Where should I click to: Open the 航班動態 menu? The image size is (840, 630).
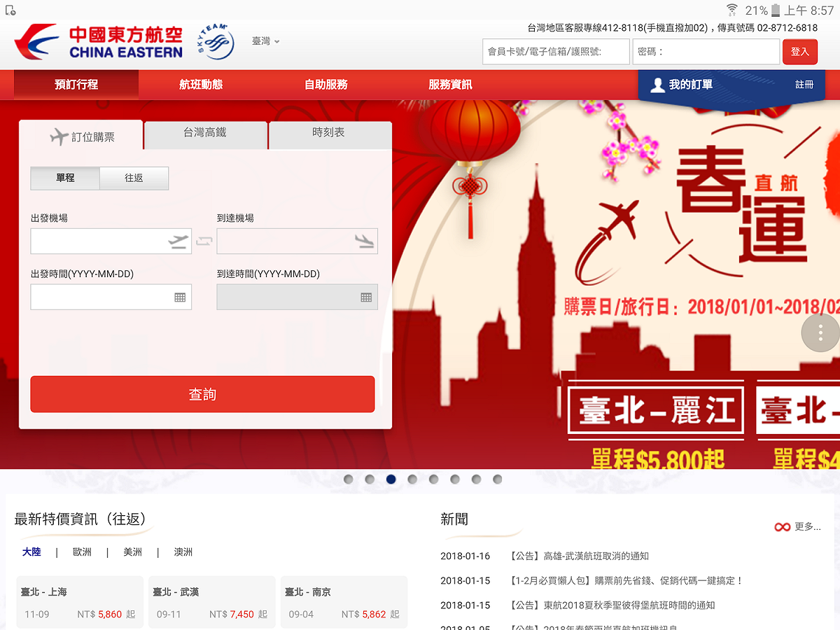tap(201, 85)
